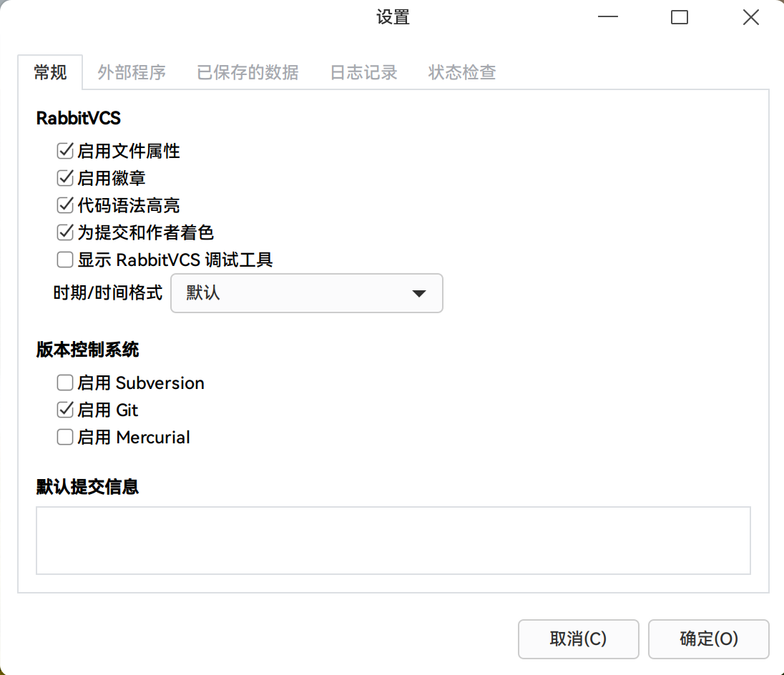The height and width of the screenshot is (675, 784).
Task: Minimize the 设置 window
Action: tap(607, 16)
